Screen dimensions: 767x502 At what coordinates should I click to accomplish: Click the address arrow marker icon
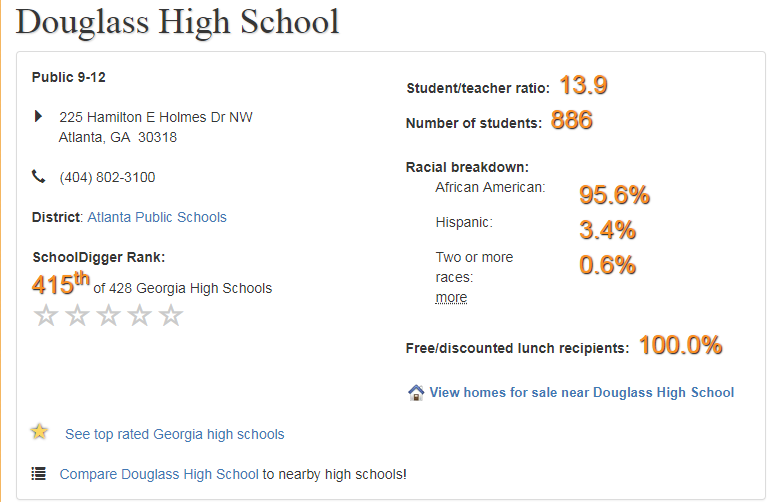pyautogui.click(x=39, y=117)
